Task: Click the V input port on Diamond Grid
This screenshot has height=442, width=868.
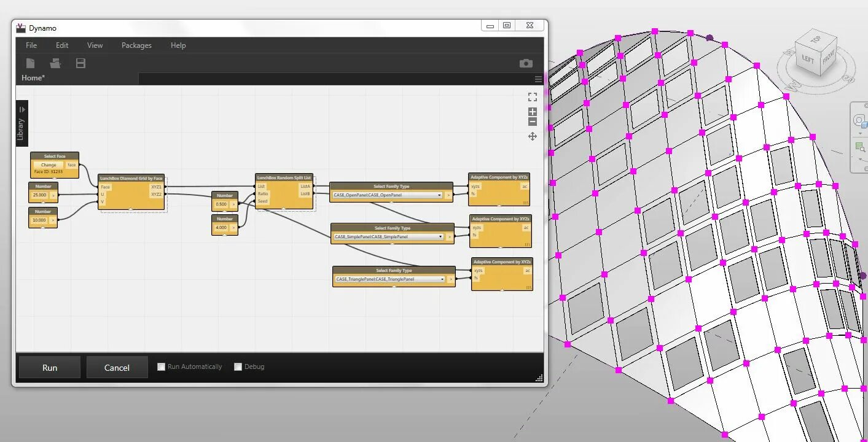Action: tap(103, 201)
